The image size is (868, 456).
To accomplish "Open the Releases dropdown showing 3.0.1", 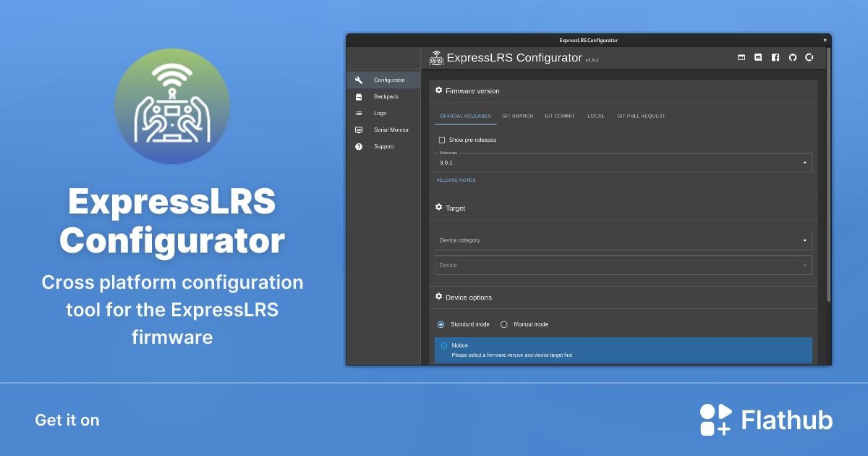I will click(x=622, y=162).
